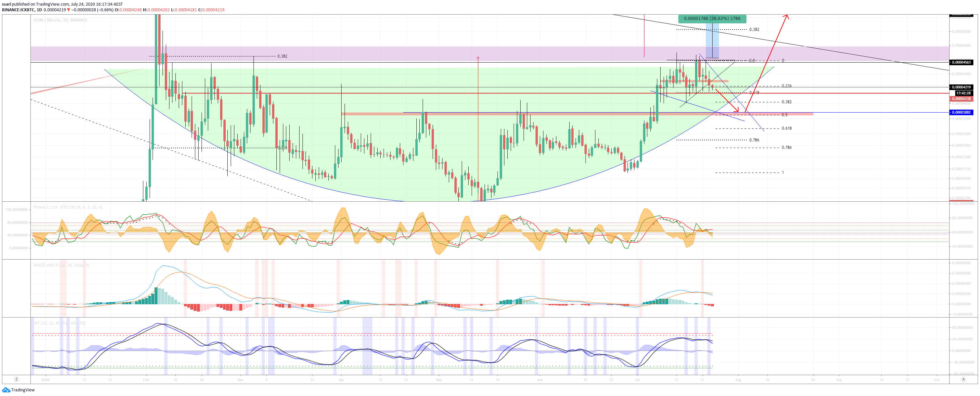The width and height of the screenshot is (980, 396).
Task: Open the ICON / Bitcoin, 1D, BINANCE legend
Action: tap(60, 20)
